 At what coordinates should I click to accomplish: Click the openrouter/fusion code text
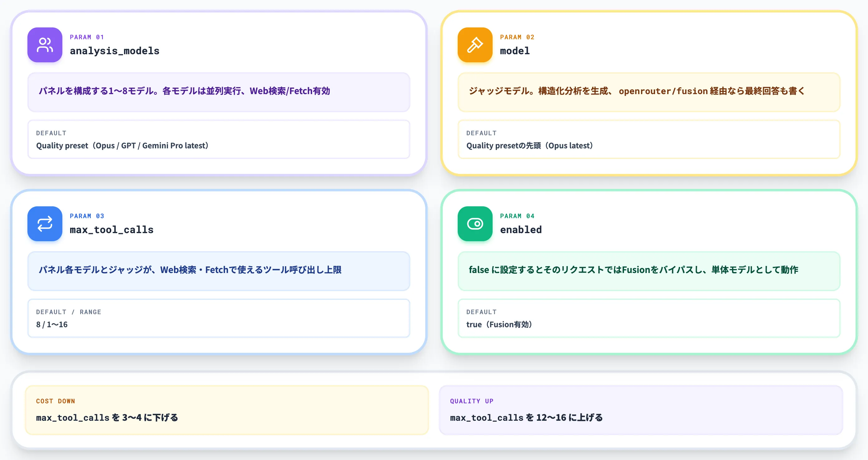tap(663, 91)
